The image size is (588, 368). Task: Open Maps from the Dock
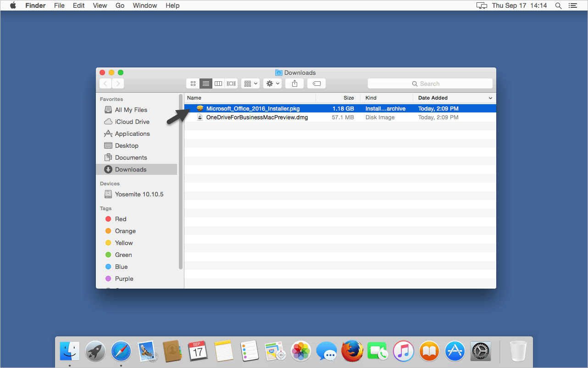[275, 352]
